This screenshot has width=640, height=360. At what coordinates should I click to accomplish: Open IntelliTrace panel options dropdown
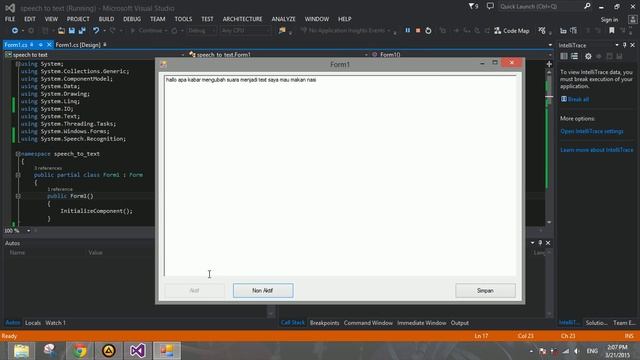click(617, 45)
